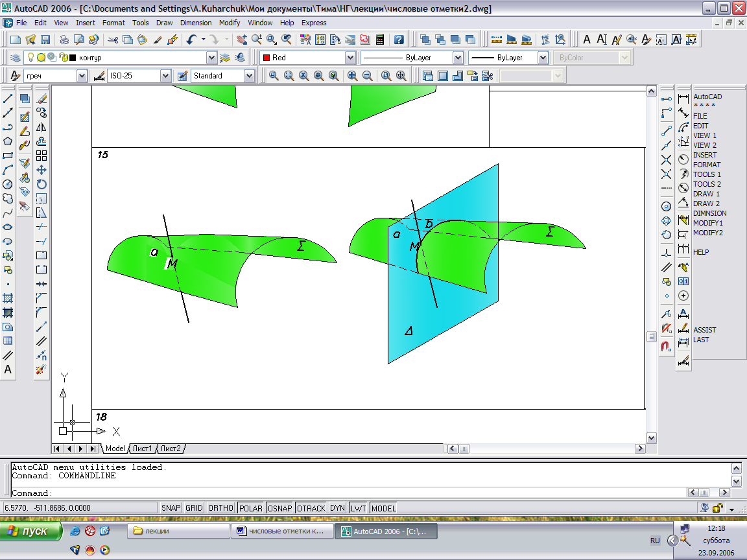
Task: Click the drawing coordinates readout
Action: [x=80, y=508]
